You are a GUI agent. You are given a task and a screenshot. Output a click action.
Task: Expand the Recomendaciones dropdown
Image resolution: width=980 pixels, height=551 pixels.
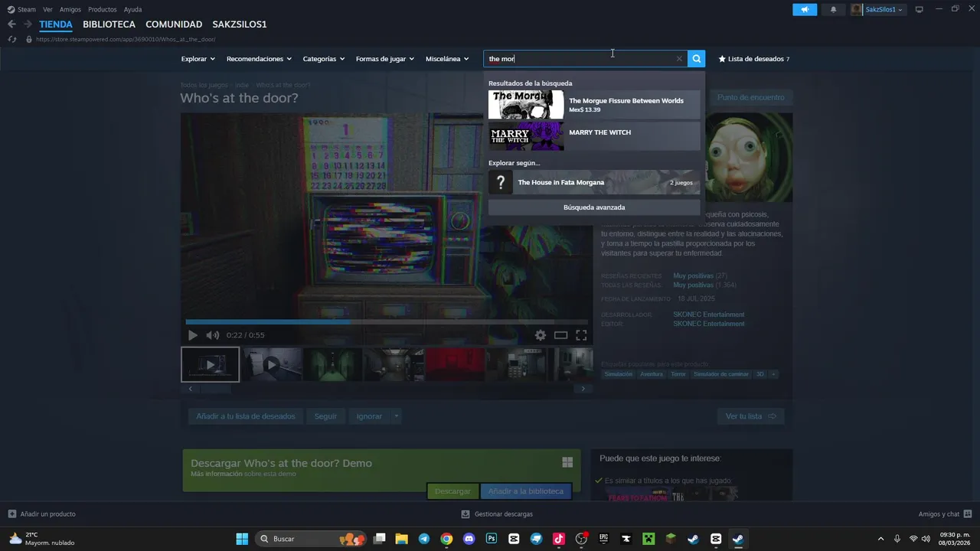[259, 59]
